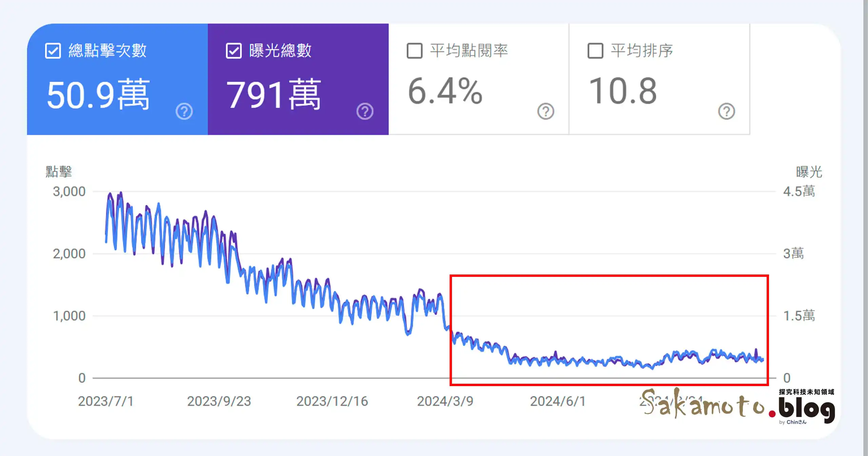The width and height of the screenshot is (868, 456).
Task: Click the 10.8 average position value
Action: 623,91
